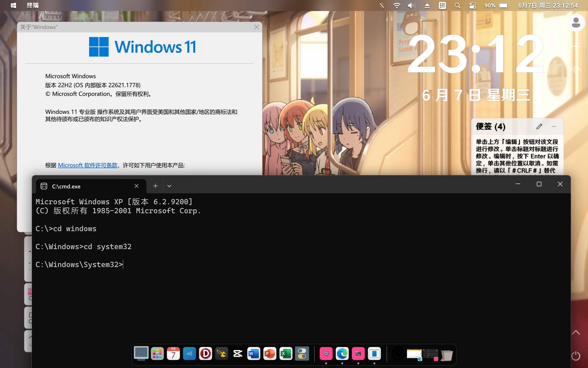Open CapCut in the dock

[x=238, y=354]
